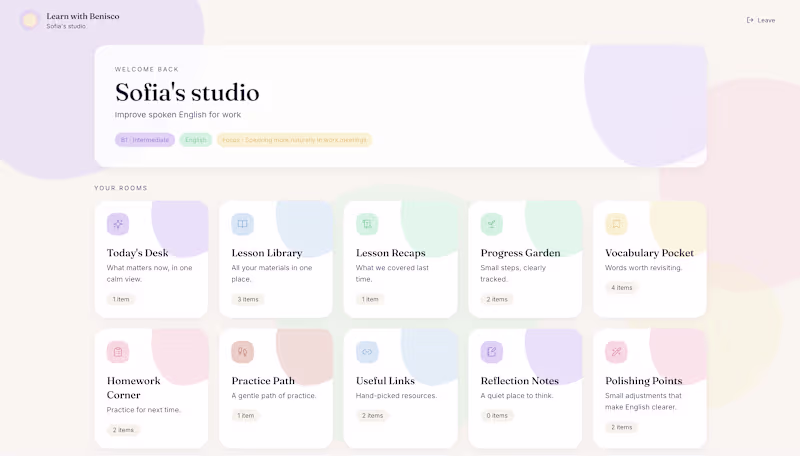Click the Reflection Notes edit icon
Screen dimensions: 800x456
[x=491, y=352]
